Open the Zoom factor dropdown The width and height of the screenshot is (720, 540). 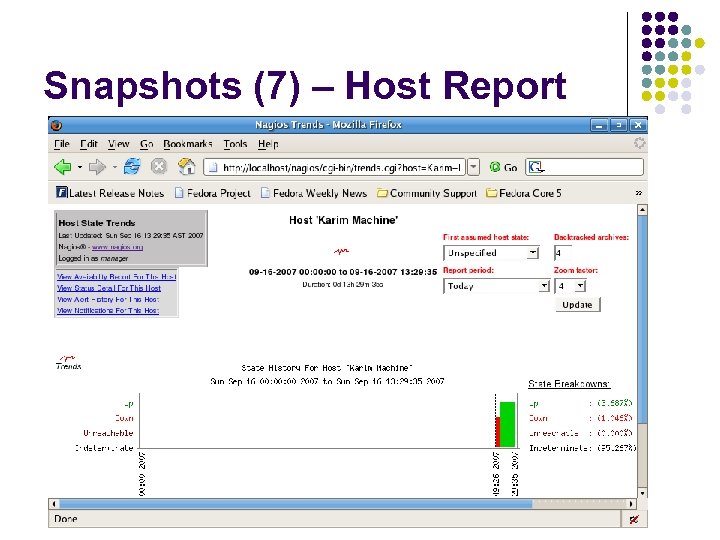click(570, 286)
